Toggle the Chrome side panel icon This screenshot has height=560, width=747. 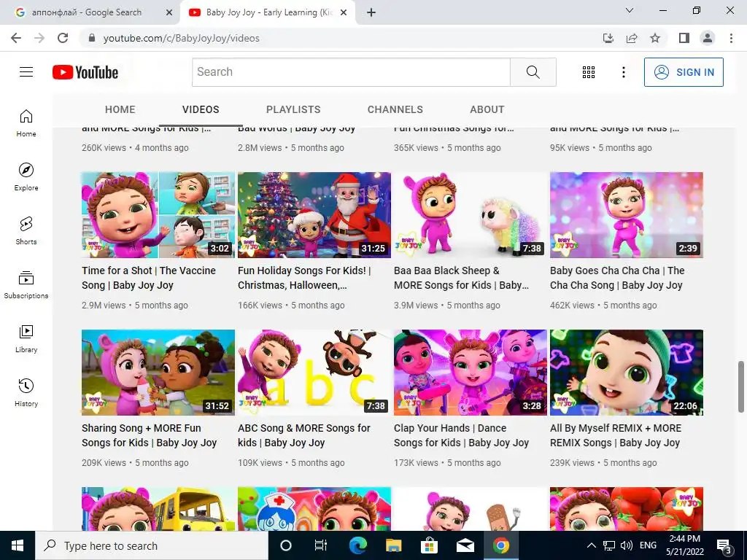(x=684, y=38)
